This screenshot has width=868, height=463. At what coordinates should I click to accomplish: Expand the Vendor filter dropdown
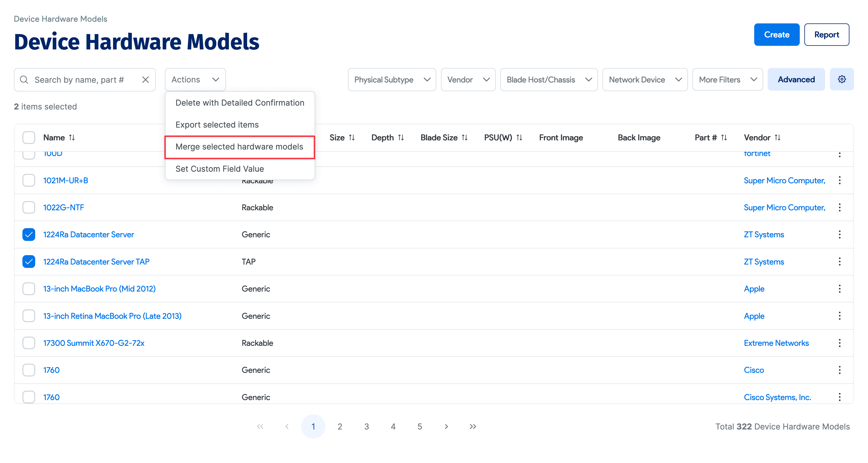coord(468,80)
